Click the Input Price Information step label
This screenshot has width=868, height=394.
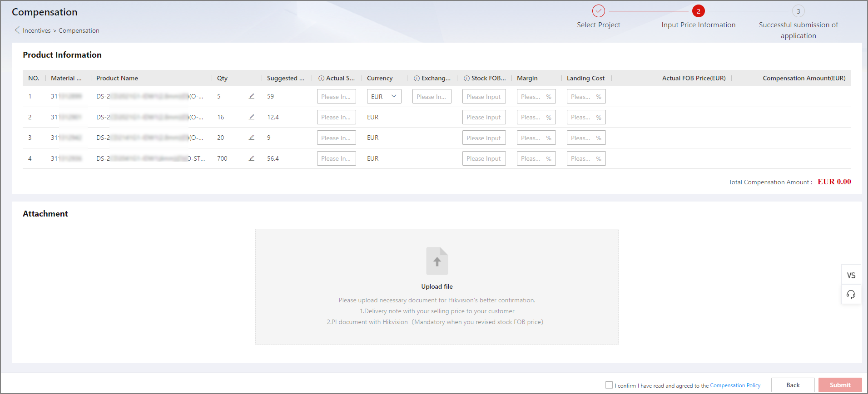click(699, 25)
